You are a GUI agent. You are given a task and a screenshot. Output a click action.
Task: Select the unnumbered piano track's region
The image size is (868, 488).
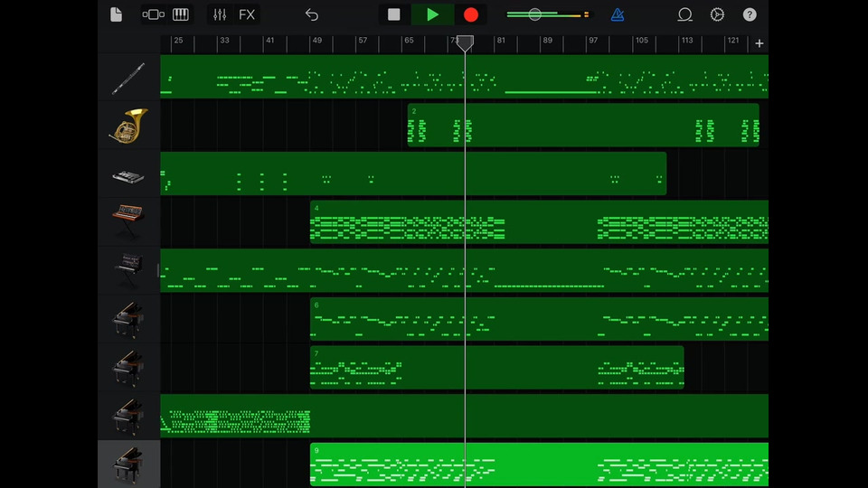click(x=465, y=416)
